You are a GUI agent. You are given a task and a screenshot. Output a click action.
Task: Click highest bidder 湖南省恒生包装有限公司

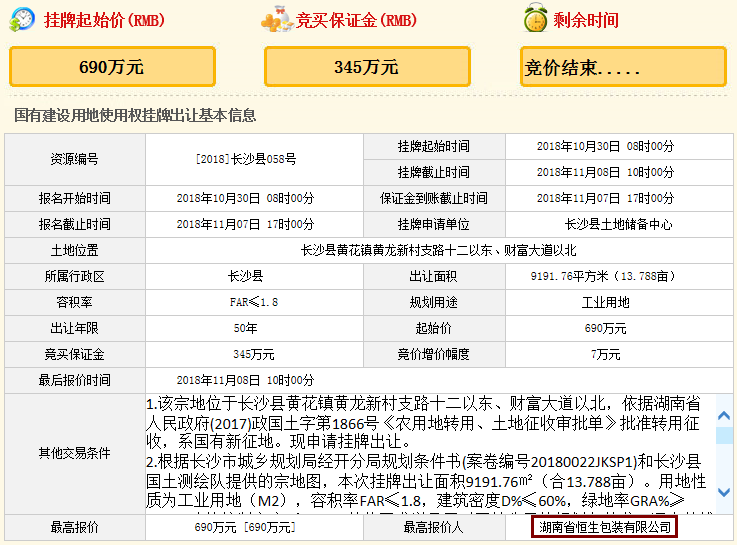tap(604, 527)
